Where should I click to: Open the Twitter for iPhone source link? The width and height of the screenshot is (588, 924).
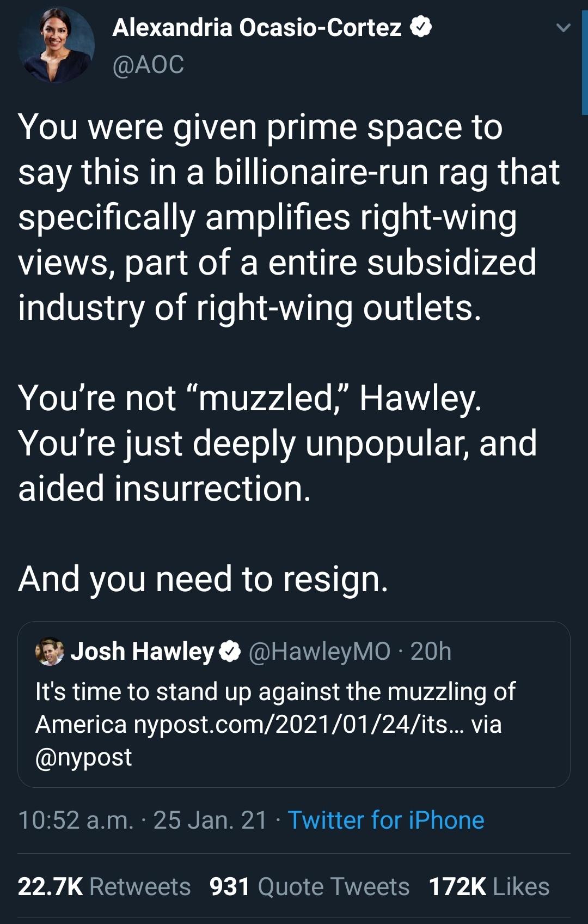pos(385,820)
